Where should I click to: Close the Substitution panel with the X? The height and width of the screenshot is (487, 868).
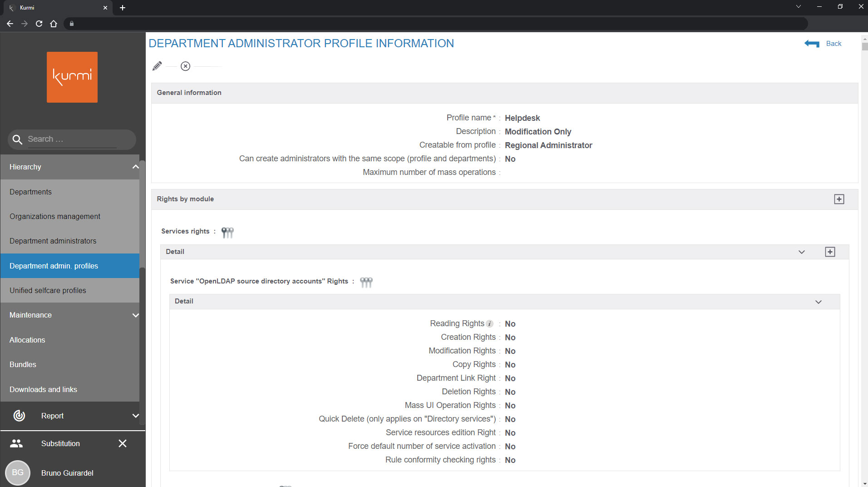click(123, 443)
